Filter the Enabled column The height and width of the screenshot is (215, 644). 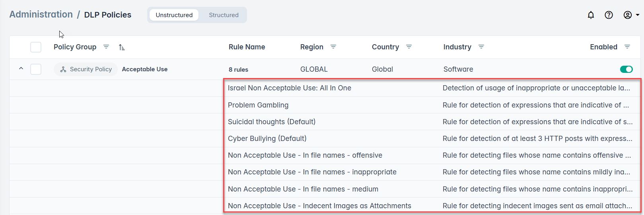point(627,47)
